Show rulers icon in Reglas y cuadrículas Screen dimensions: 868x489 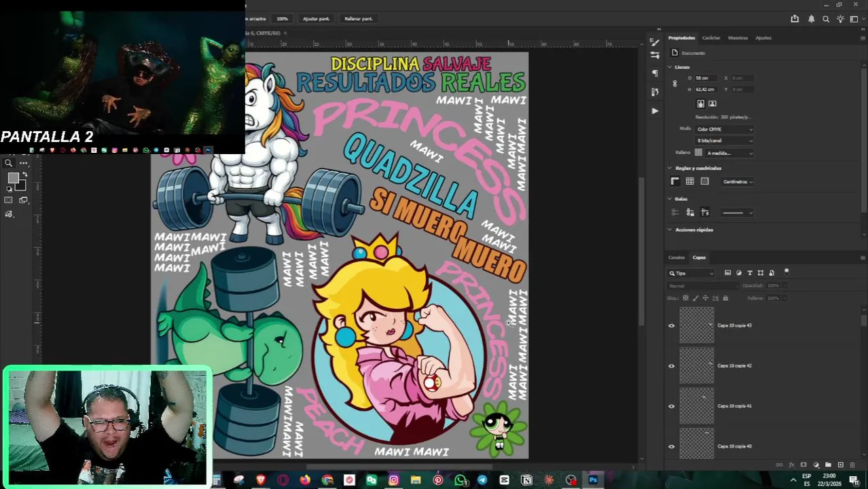(674, 181)
